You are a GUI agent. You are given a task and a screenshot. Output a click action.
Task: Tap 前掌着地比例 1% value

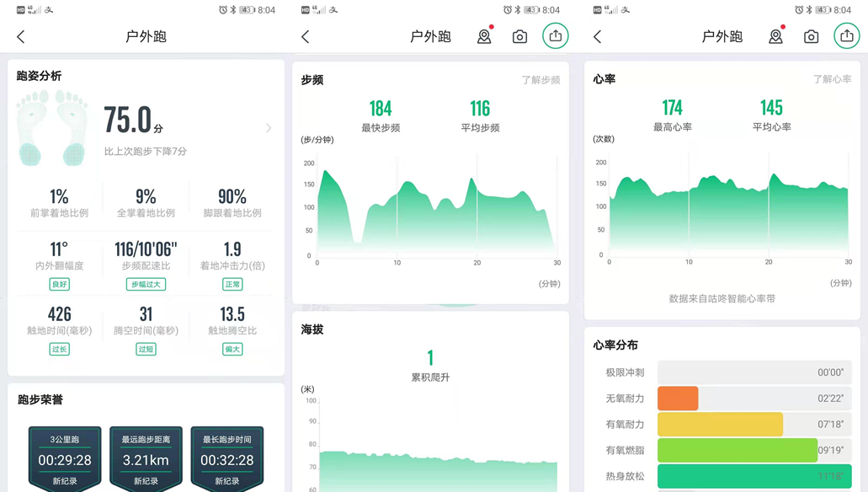(x=59, y=196)
